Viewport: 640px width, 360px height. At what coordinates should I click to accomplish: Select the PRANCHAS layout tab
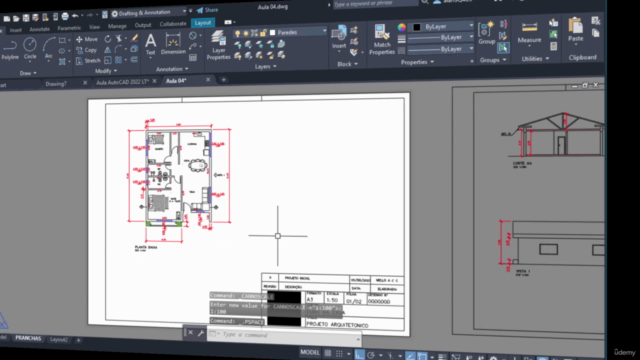pyautogui.click(x=28, y=338)
